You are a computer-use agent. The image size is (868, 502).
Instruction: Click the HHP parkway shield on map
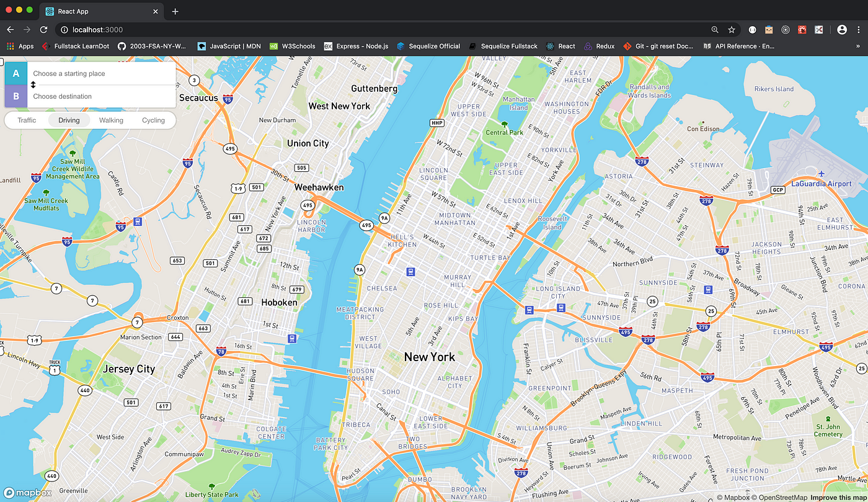(437, 123)
